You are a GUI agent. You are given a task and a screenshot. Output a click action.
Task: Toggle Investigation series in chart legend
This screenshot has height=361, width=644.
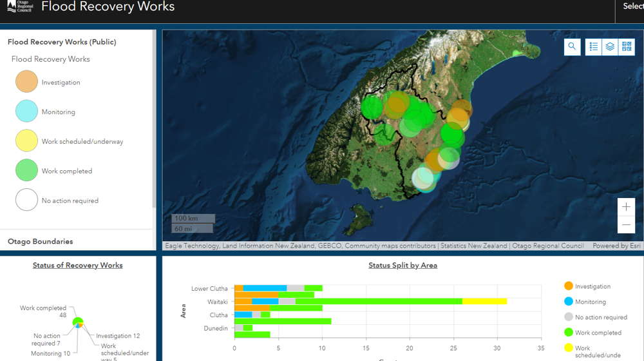(x=587, y=286)
